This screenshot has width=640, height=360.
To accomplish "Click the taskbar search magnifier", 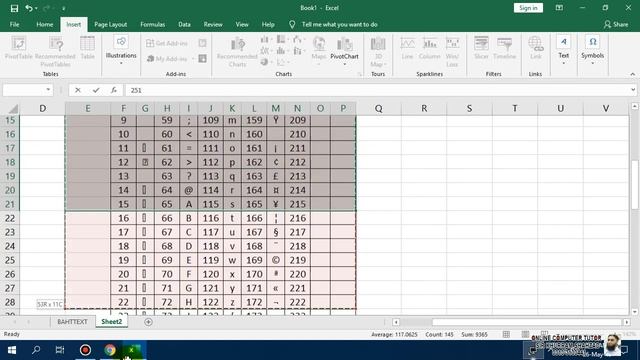I will [x=36, y=350].
